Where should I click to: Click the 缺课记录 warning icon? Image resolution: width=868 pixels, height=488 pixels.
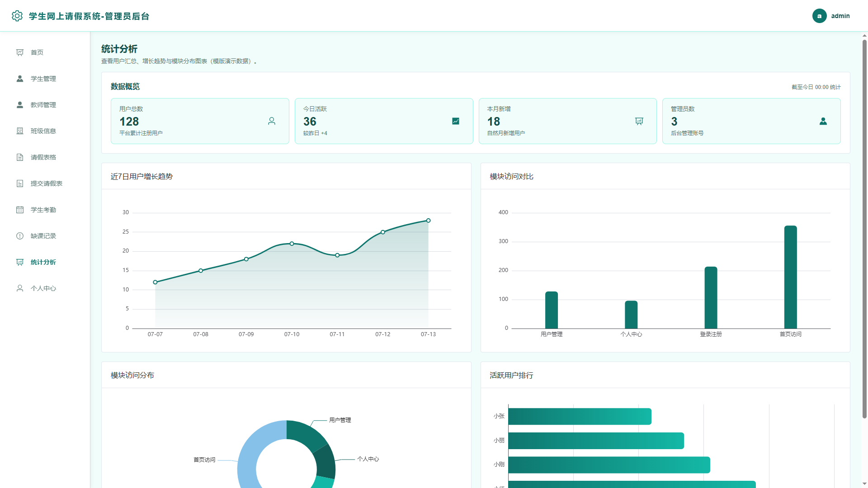coord(20,236)
